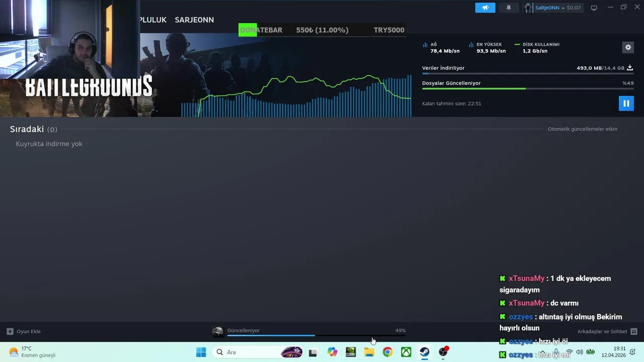The height and width of the screenshot is (362, 644).
Task: Open Arkadaşlar ve Sohbet
Action: (602, 331)
